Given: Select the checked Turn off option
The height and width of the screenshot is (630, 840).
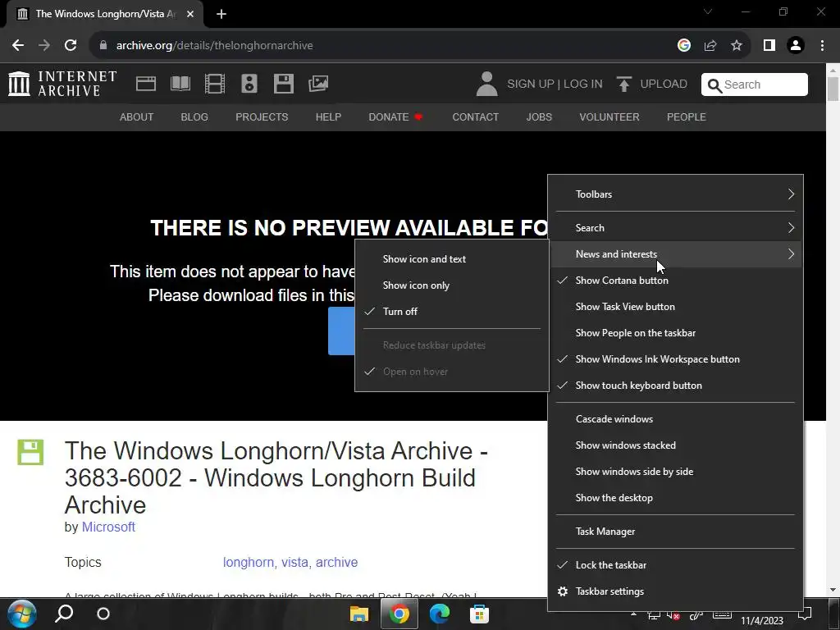Looking at the screenshot, I should 452,311.
